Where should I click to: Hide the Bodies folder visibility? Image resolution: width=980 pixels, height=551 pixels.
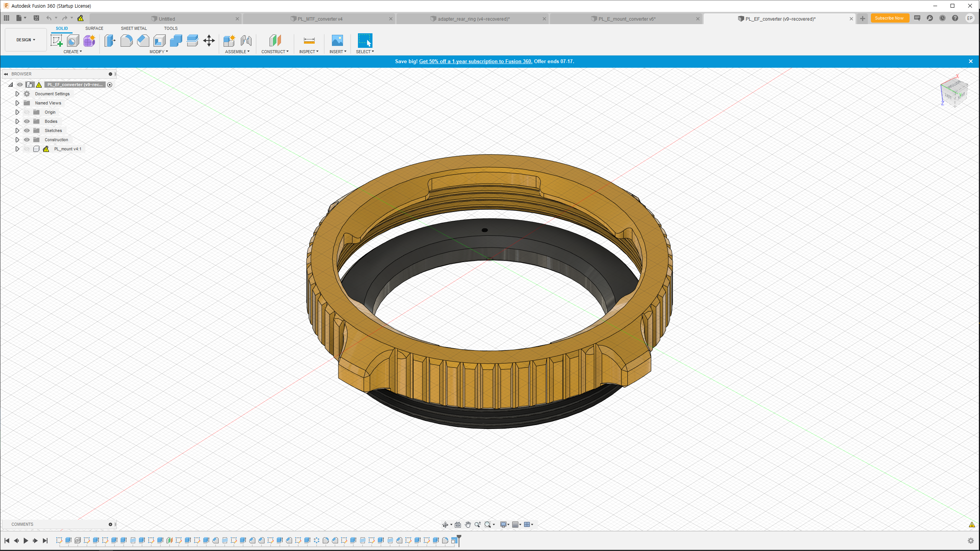tap(27, 121)
